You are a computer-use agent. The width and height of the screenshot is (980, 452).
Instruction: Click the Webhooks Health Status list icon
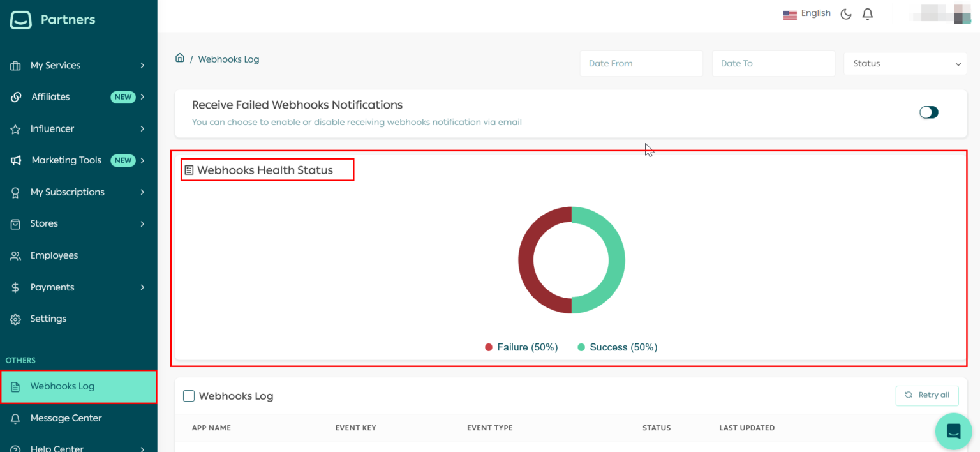(x=189, y=170)
